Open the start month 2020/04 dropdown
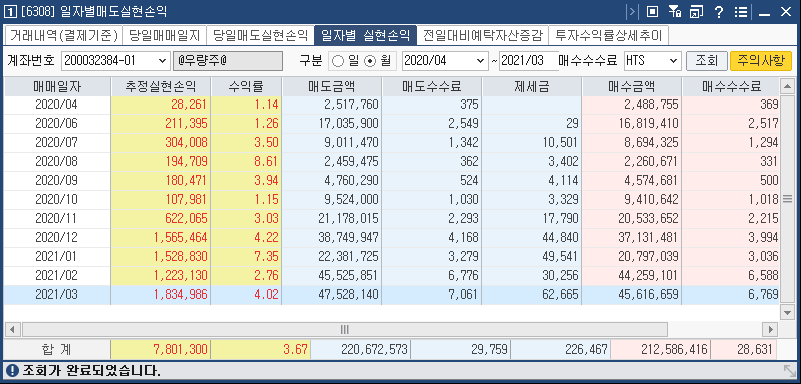The image size is (801, 384). 480,61
